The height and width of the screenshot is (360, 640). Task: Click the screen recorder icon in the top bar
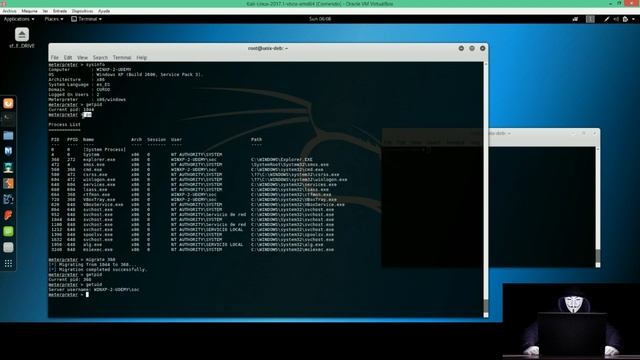pos(575,19)
